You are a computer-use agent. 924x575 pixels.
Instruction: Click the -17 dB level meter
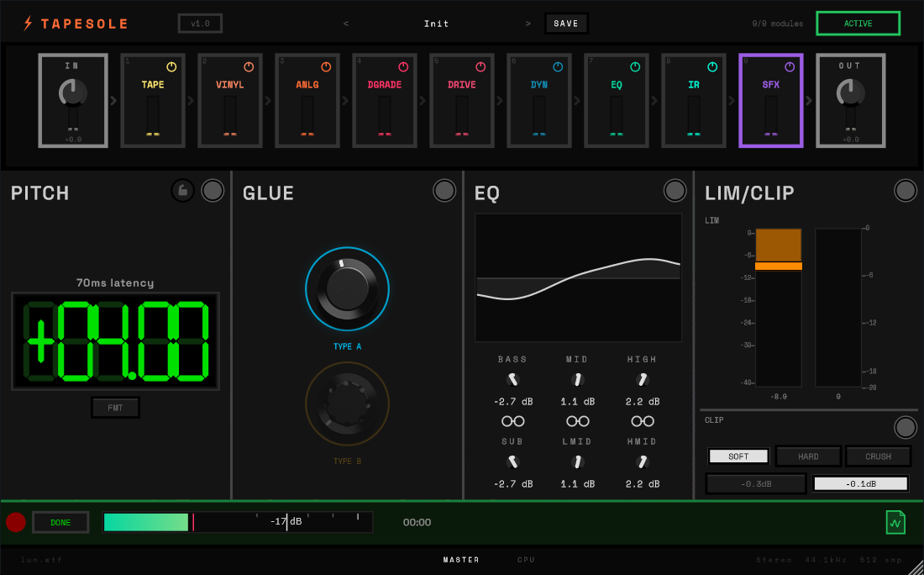tap(238, 522)
